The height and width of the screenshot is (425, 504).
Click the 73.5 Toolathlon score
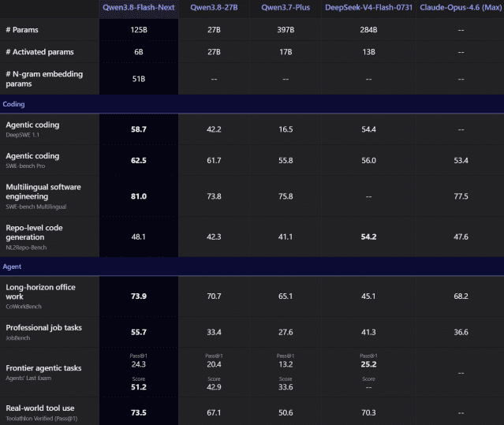[139, 413]
